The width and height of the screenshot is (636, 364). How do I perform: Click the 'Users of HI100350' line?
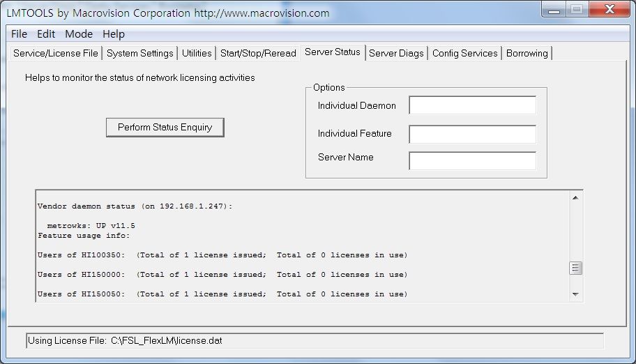tap(222, 255)
